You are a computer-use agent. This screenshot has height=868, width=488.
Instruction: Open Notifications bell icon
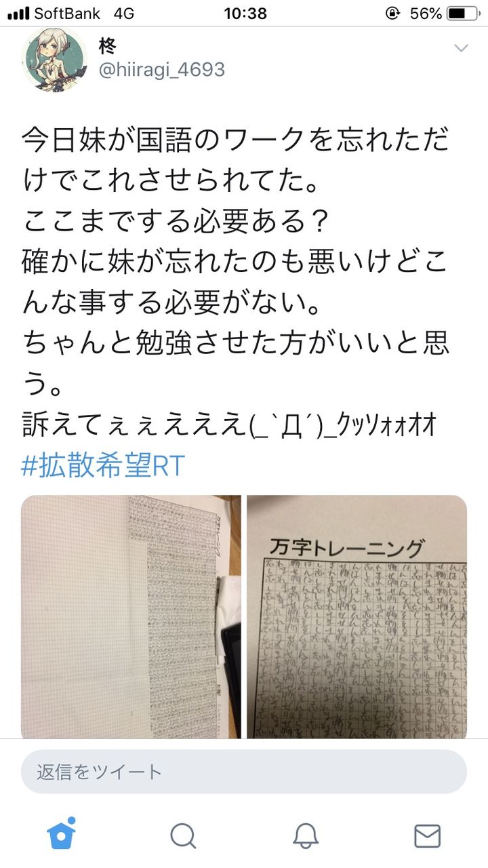coord(306,836)
